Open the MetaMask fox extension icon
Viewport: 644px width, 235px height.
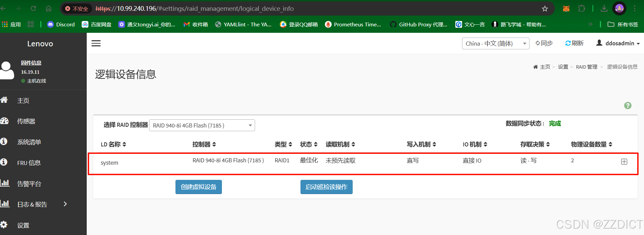[x=566, y=8]
